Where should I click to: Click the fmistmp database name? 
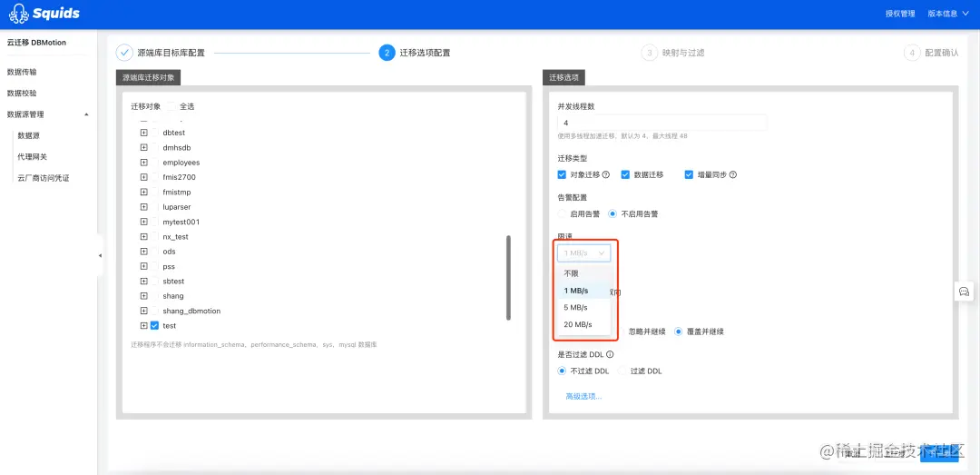(x=177, y=193)
